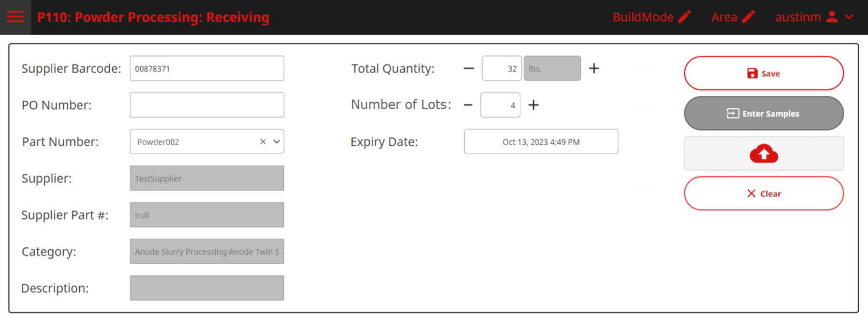Open the Expiry Date picker field
Image resolution: width=868 pixels, height=321 pixels.
541,142
